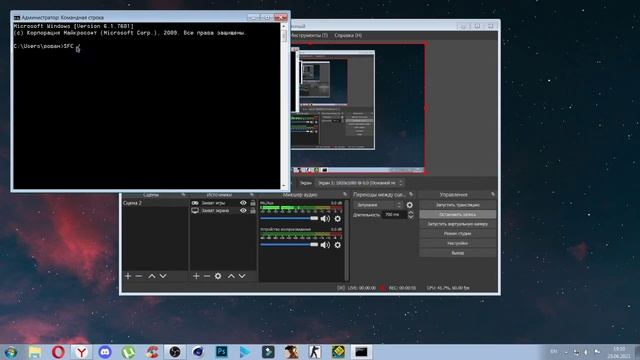Screen dimensions: 640x360
Task: Open the Tools (Инструменты) menu in OBS
Action: pyautogui.click(x=310, y=36)
